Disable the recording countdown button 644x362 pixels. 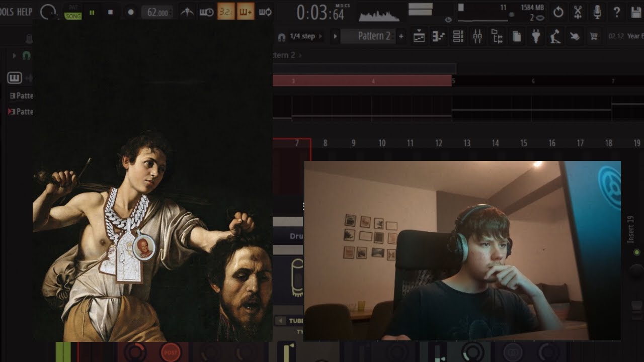(226, 12)
